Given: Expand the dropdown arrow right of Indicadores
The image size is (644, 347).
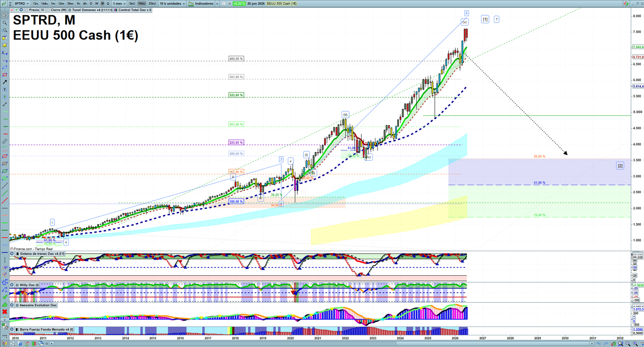Looking at the screenshot, I should pyautogui.click(x=217, y=4).
